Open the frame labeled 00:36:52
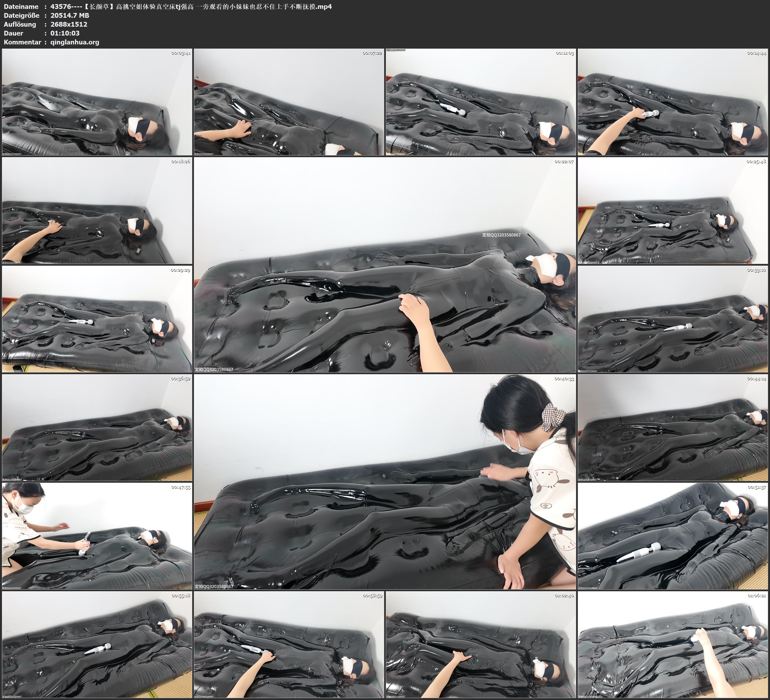 [x=97, y=427]
